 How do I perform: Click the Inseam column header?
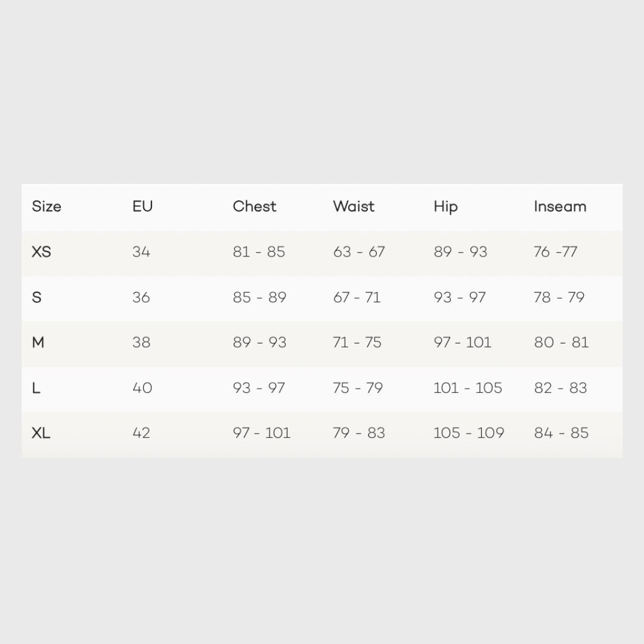tap(560, 206)
